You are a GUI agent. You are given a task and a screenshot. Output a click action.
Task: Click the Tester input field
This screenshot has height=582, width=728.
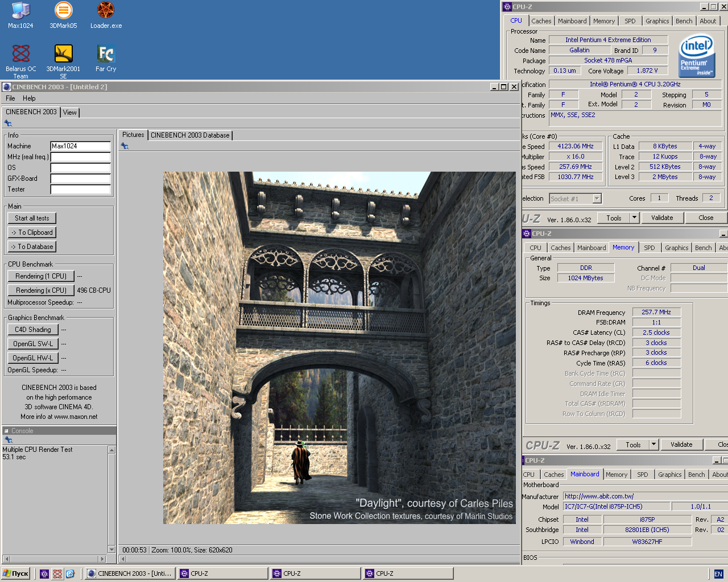coord(80,189)
